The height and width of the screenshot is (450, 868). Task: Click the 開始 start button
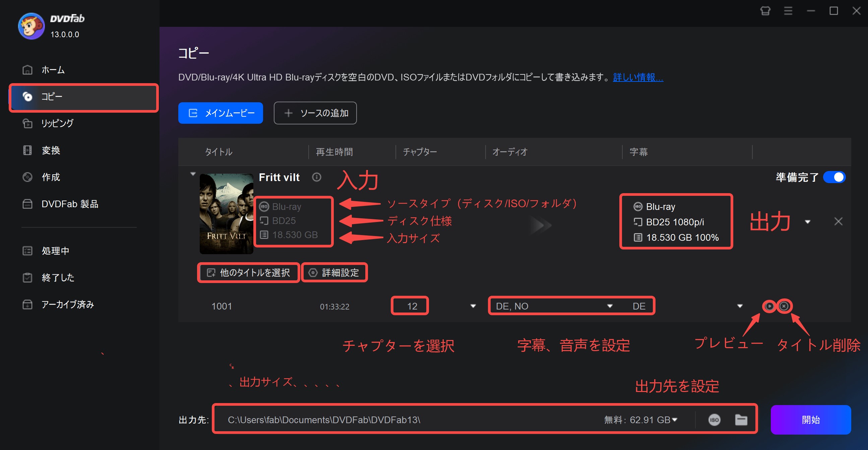tap(810, 420)
